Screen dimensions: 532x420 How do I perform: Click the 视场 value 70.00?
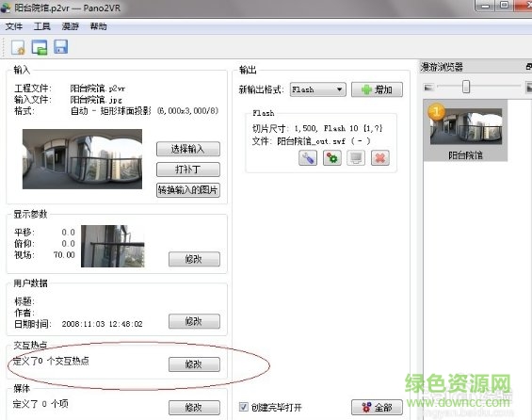(x=64, y=254)
